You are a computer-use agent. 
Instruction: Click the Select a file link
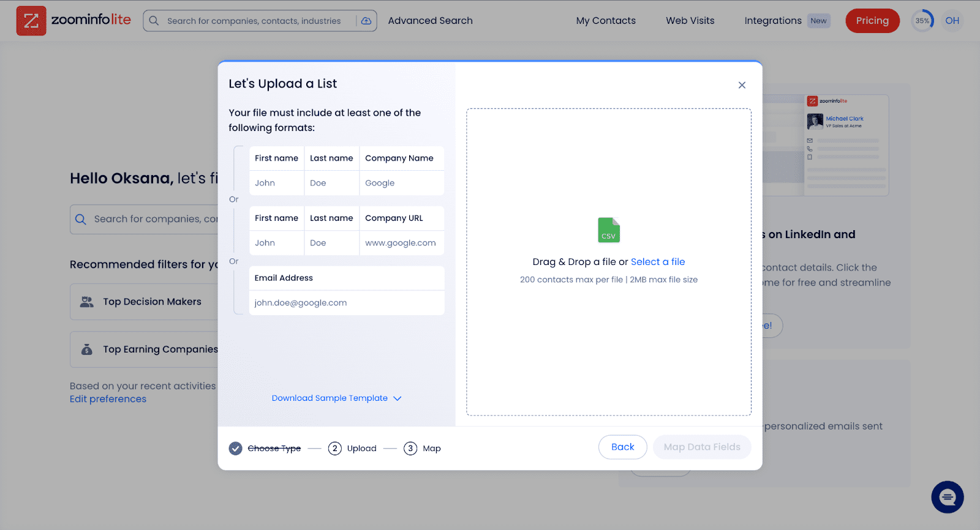tap(658, 262)
